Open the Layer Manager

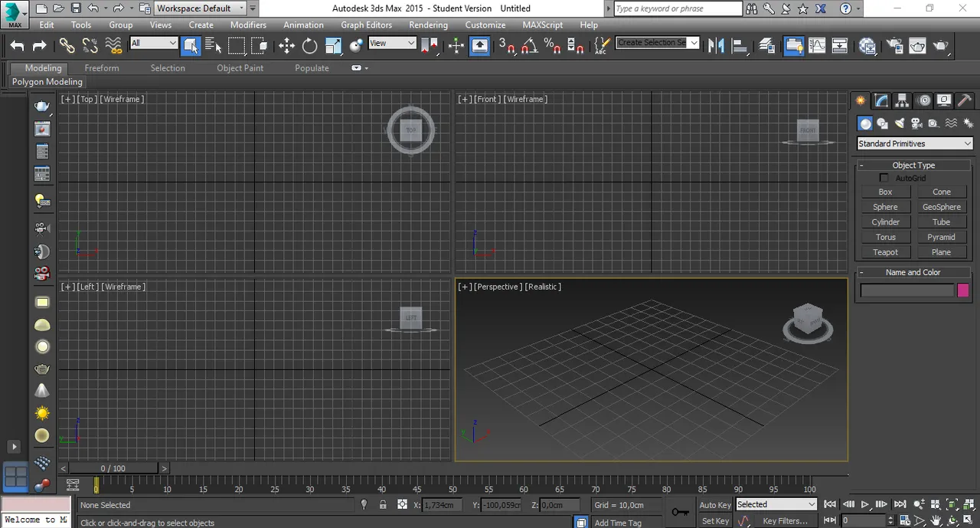tap(767, 46)
